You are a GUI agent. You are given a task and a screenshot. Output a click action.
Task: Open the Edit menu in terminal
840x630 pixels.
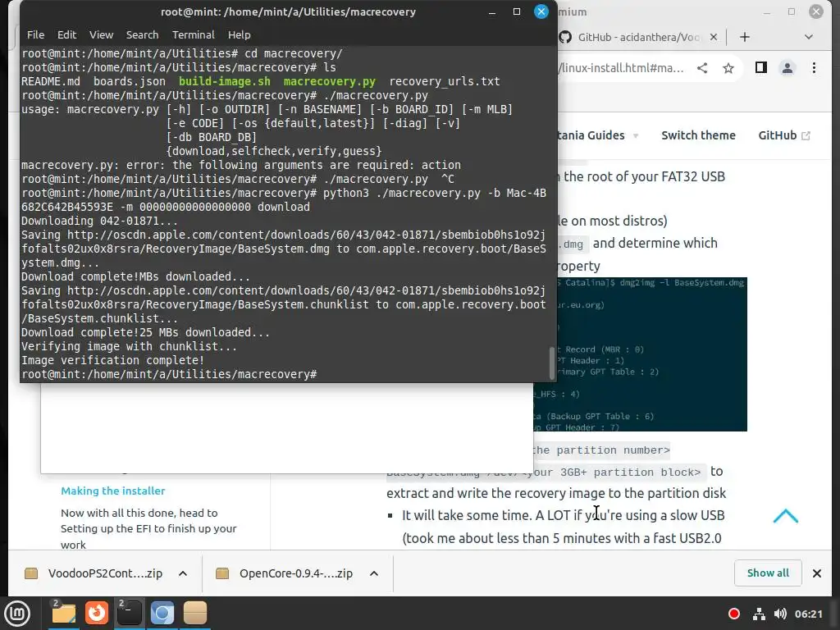click(67, 34)
